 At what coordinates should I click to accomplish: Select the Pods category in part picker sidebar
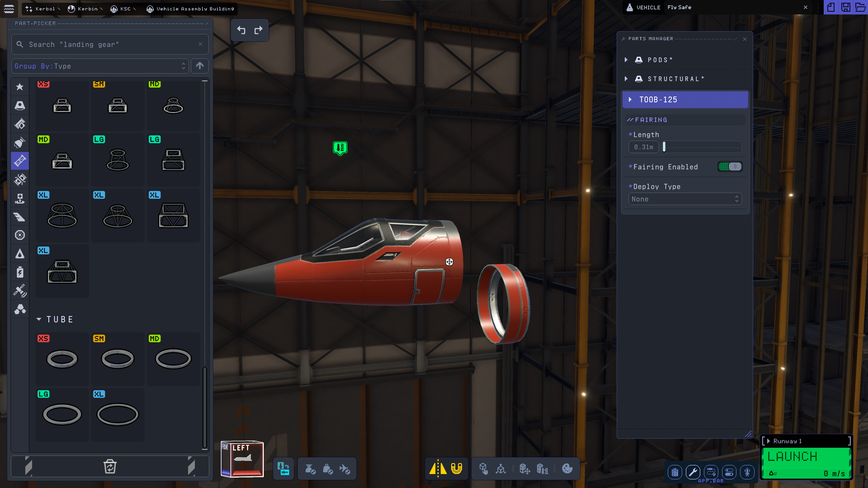coord(20,106)
